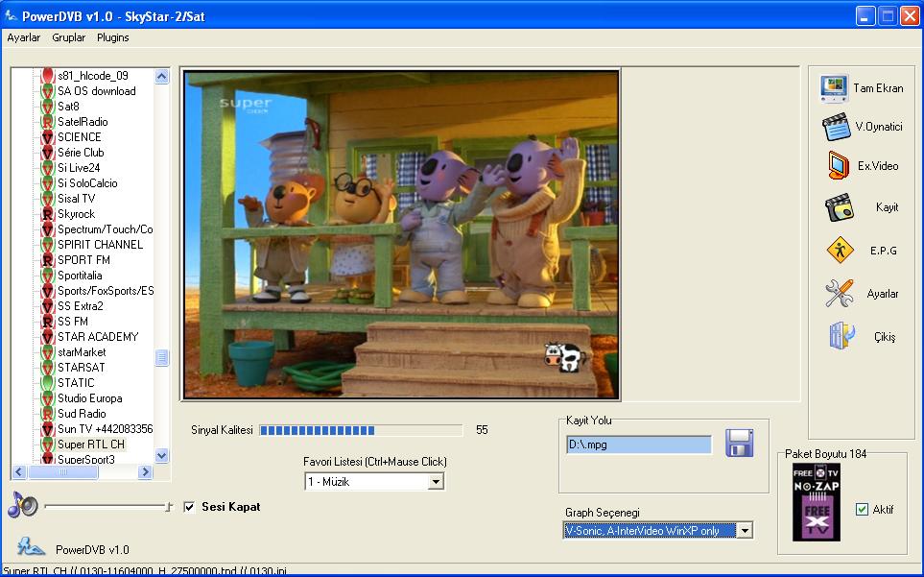The height and width of the screenshot is (577, 924).
Task: Select the SuperSport3 channel
Action: tap(86, 459)
